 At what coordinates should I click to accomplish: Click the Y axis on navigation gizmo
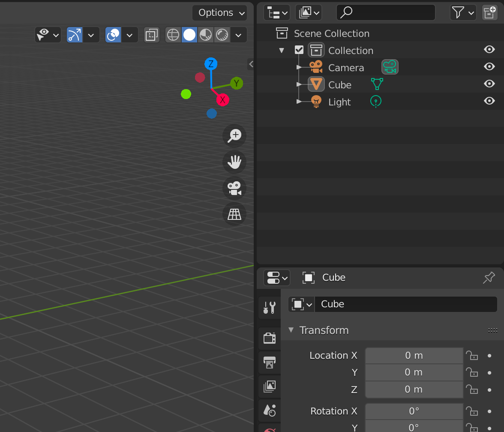(x=237, y=83)
